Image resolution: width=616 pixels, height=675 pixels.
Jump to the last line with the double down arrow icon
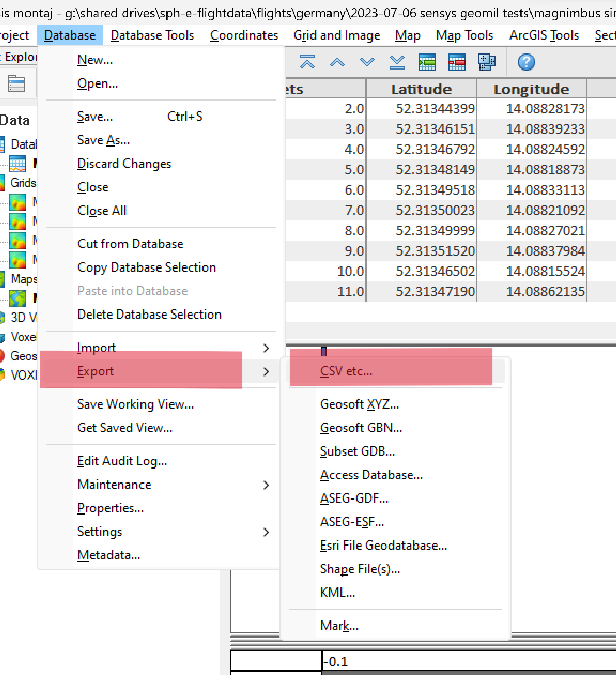397,62
